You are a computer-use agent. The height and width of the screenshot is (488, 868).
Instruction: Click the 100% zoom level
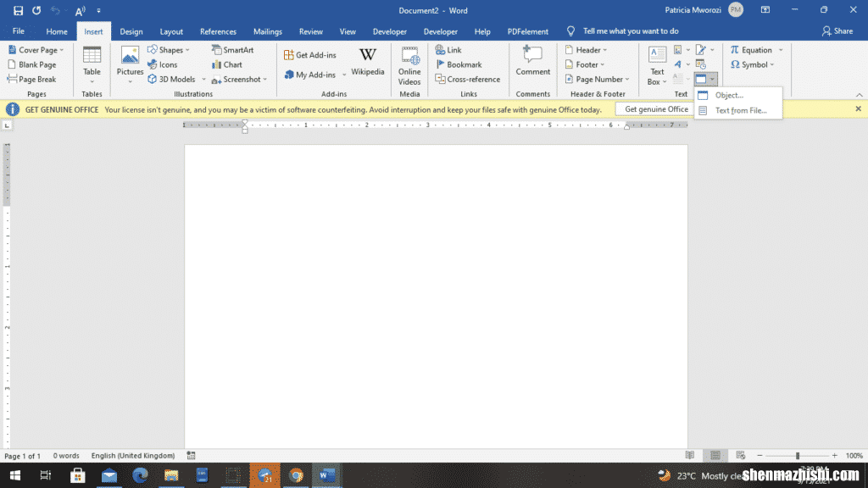click(854, 455)
